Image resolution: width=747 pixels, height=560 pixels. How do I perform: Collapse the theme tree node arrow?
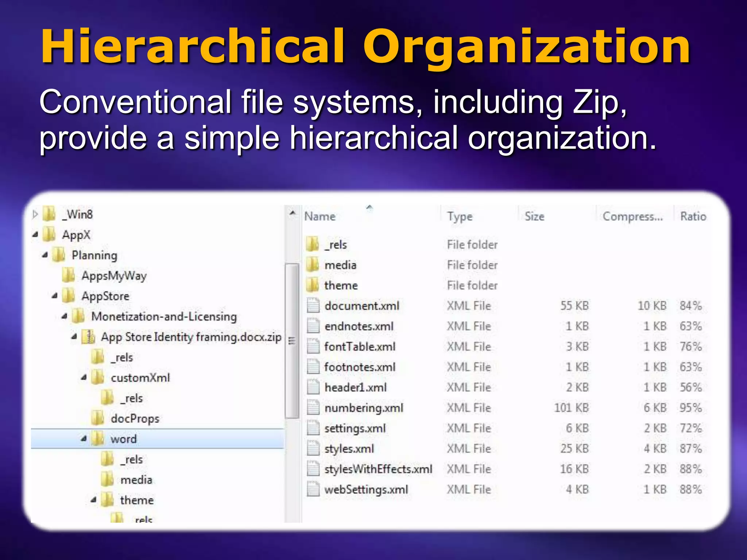(94, 500)
